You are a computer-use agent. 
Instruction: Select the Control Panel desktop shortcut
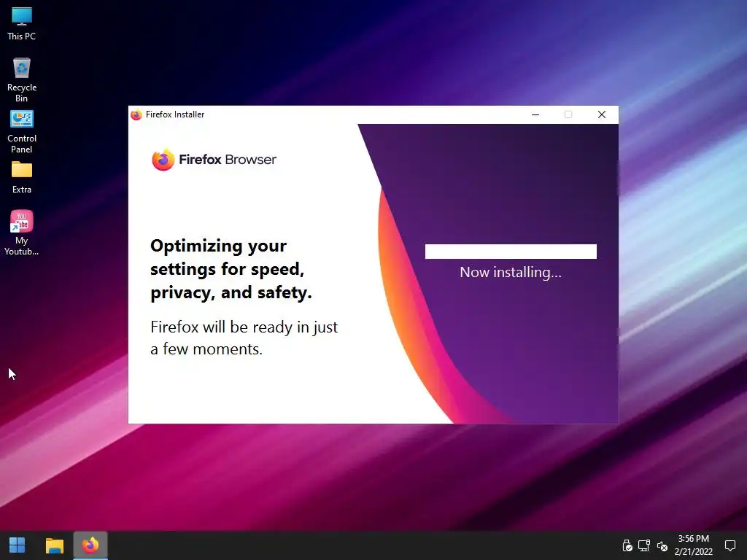(21, 132)
